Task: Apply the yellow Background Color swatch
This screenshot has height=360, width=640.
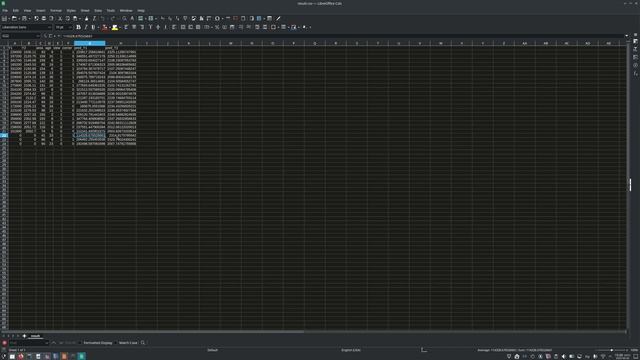Action: pos(115,27)
